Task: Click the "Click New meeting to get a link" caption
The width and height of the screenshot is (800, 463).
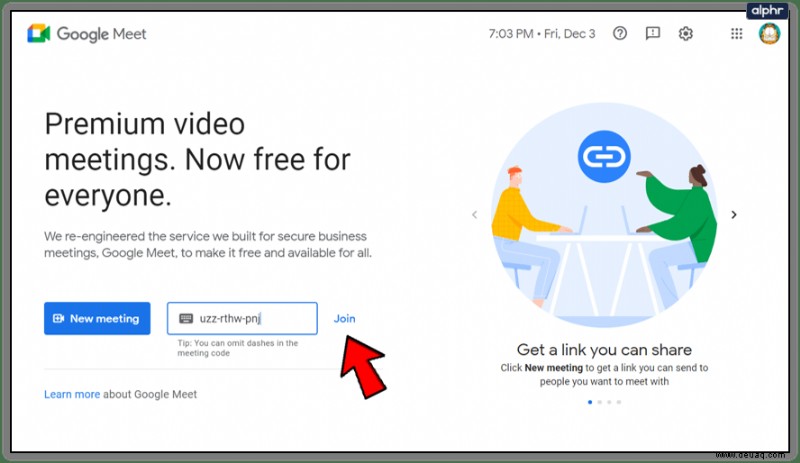Action: click(604, 375)
